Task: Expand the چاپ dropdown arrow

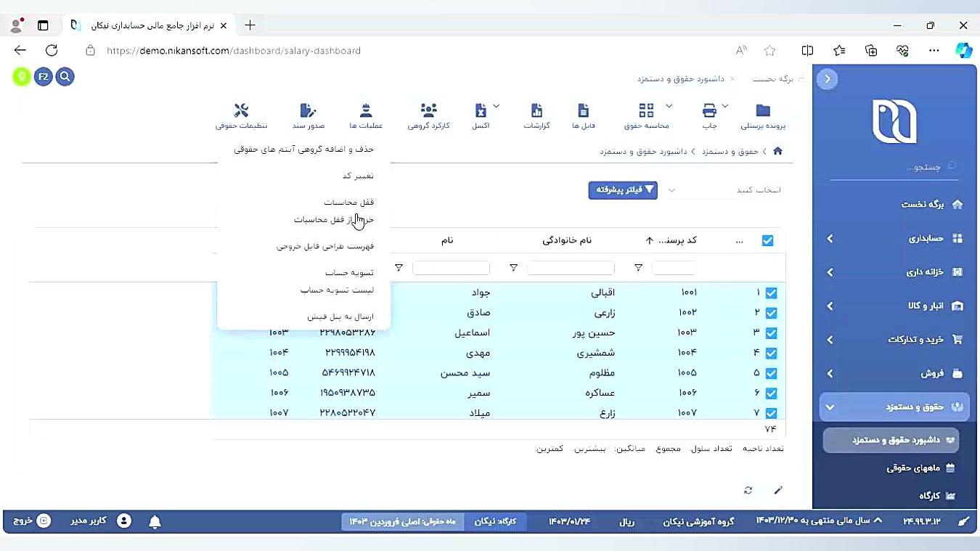Action: click(725, 107)
